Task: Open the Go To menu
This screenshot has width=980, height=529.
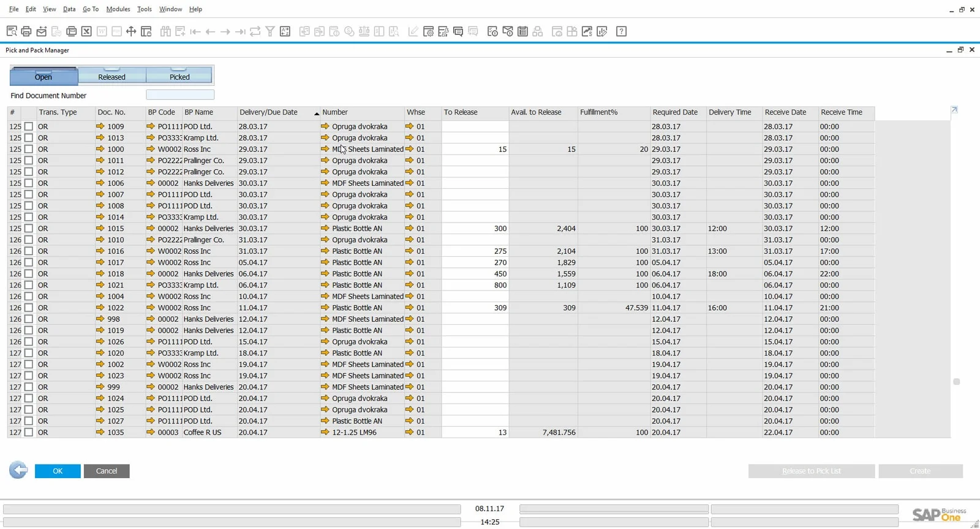Action: [x=91, y=9]
